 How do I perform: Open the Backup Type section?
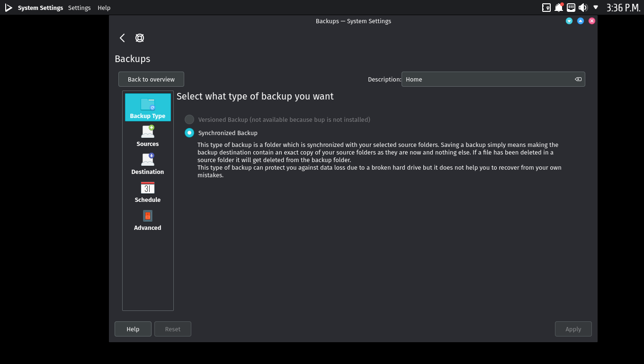148,107
